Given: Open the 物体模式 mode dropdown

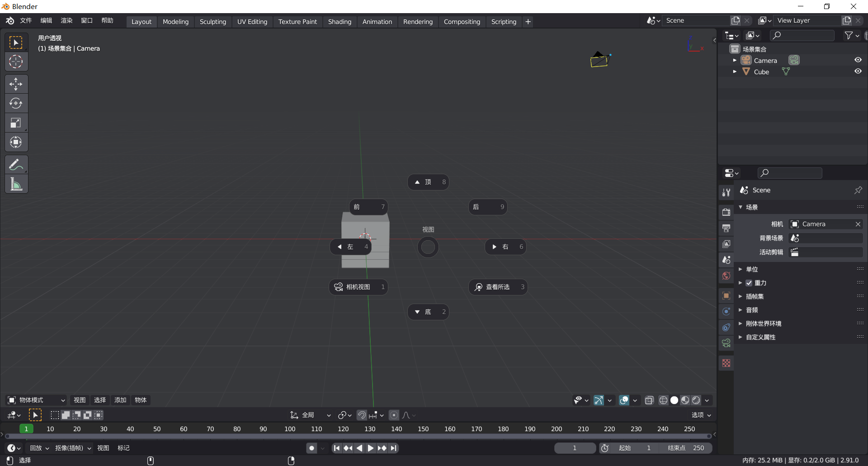Looking at the screenshot, I should (36, 400).
